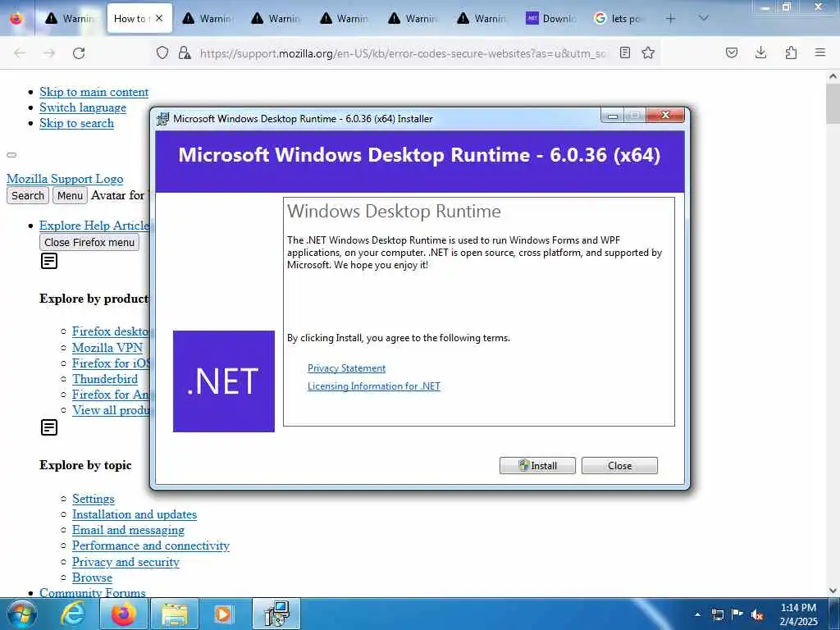
Task: Switch to the Google 'lets po' tab
Action: coord(619,19)
